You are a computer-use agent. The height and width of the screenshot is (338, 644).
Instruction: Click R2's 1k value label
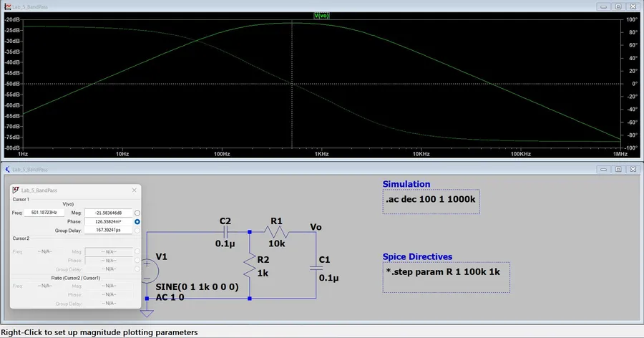click(263, 273)
